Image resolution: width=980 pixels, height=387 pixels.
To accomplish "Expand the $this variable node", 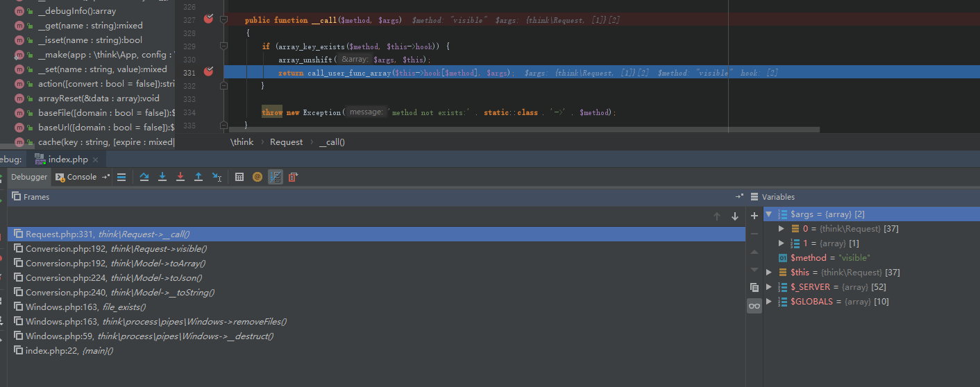I will [x=769, y=273].
